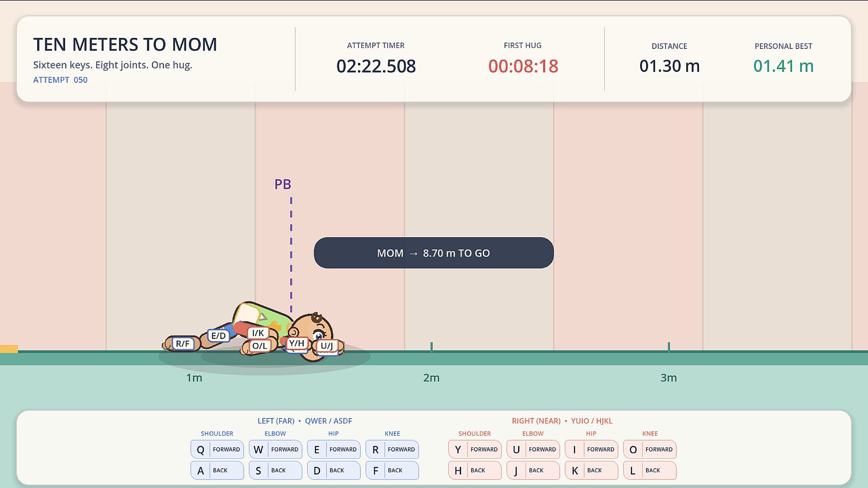Select the I/K joint label on baby
This screenshot has height=488, width=868.
click(258, 333)
